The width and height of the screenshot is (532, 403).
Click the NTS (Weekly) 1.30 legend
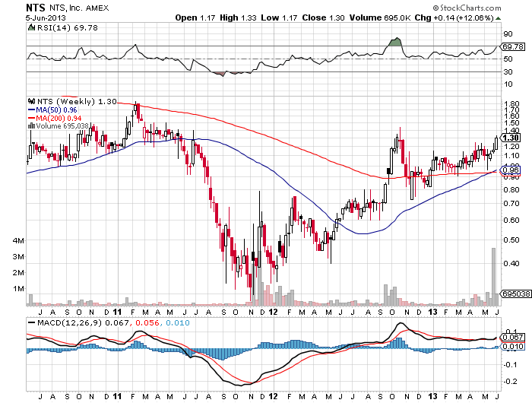pyautogui.click(x=77, y=101)
